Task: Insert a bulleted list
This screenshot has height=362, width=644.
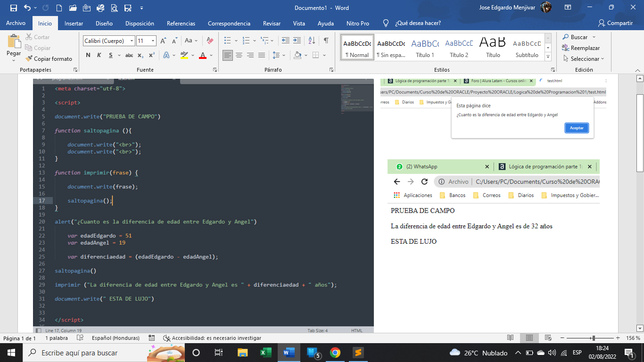Action: click(x=227, y=41)
